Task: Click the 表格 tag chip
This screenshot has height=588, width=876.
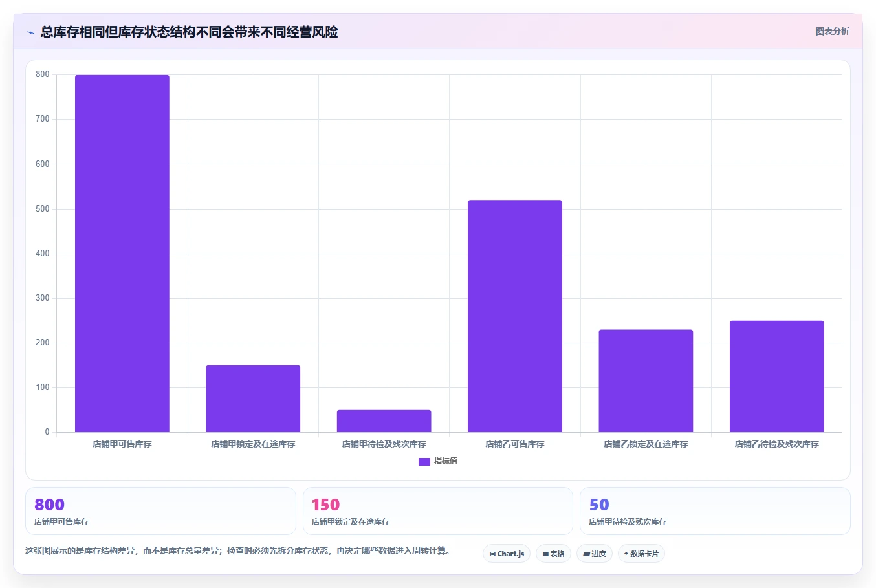Action: point(553,554)
